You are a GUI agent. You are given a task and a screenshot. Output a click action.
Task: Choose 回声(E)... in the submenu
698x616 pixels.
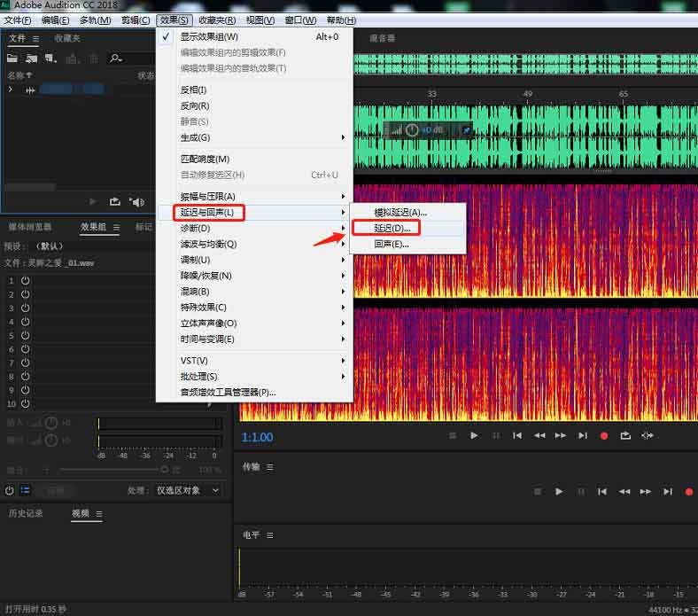tap(392, 244)
